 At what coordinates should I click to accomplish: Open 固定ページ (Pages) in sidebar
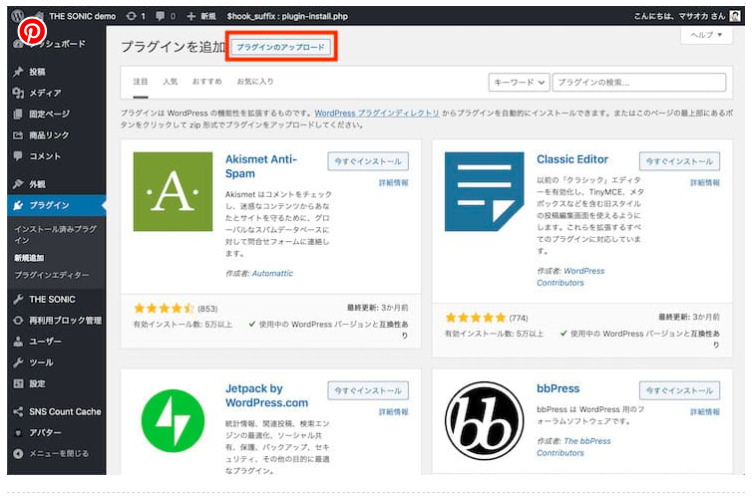(x=49, y=114)
